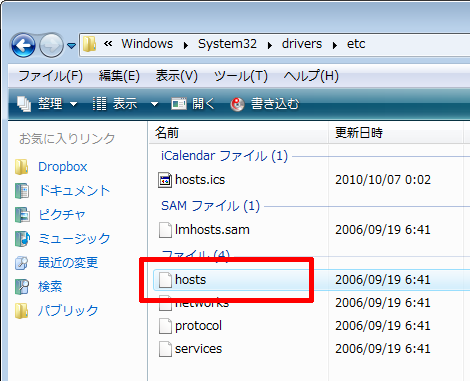
Task: Open the ヘルプ(H) menu
Action: pyautogui.click(x=311, y=76)
